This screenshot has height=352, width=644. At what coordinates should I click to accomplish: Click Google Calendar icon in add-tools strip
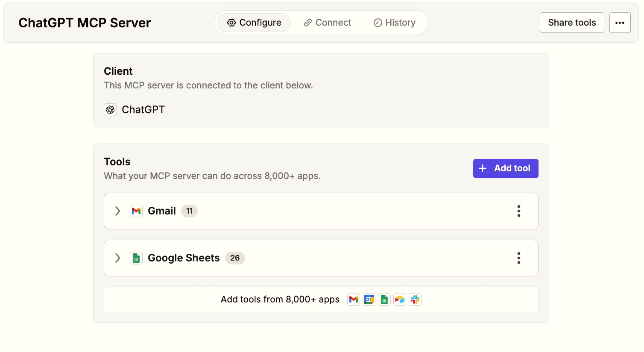369,299
